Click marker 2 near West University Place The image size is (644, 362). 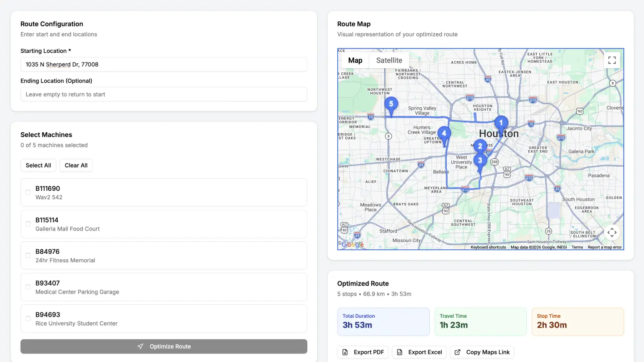click(x=480, y=146)
